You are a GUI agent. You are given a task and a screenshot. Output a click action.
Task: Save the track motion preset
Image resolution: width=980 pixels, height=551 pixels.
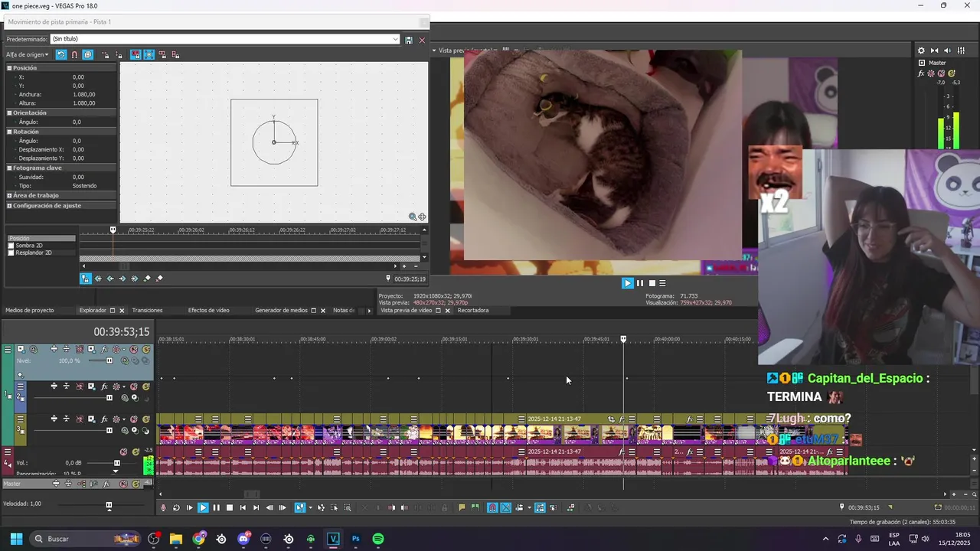[x=409, y=39]
